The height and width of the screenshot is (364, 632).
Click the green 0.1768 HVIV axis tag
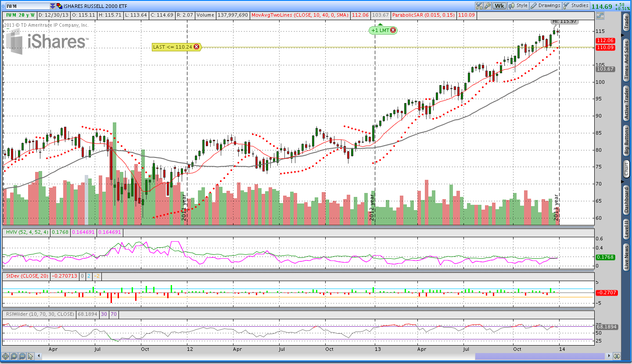click(606, 257)
